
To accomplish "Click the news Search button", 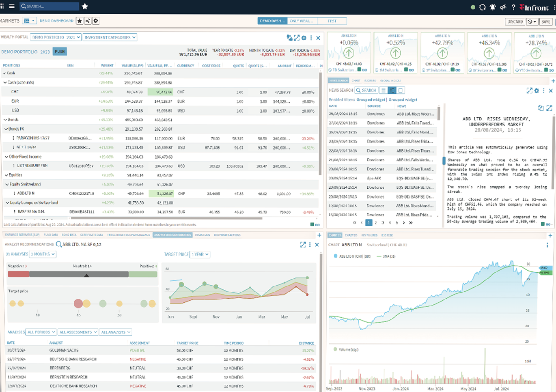I will coord(366,90).
